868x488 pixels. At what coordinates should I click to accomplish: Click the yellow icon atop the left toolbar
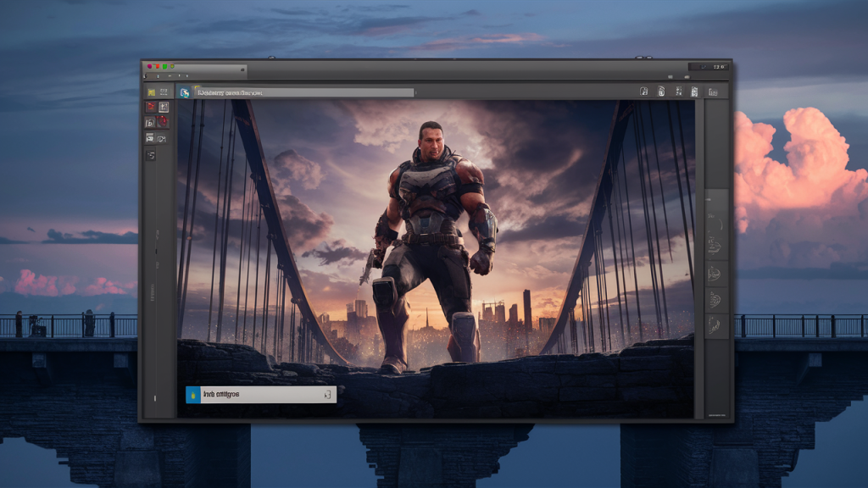(x=151, y=91)
